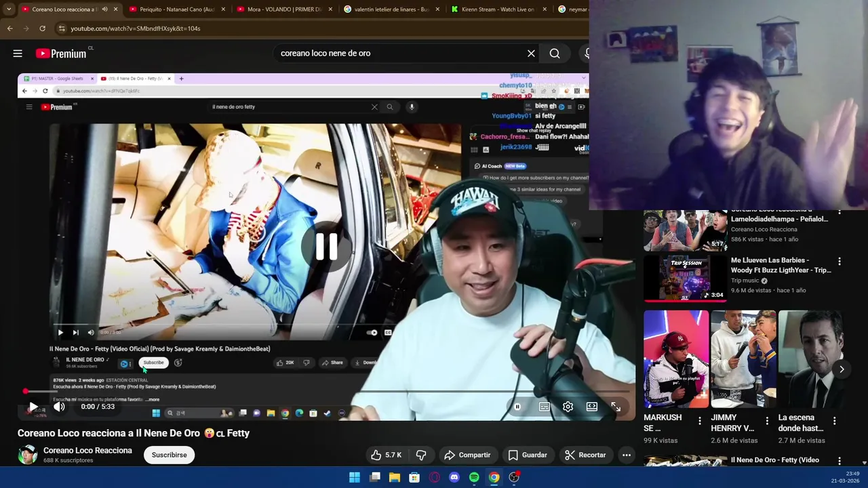Open options for Me Llueven Las Barbies
The width and height of the screenshot is (868, 488).
[840, 262]
